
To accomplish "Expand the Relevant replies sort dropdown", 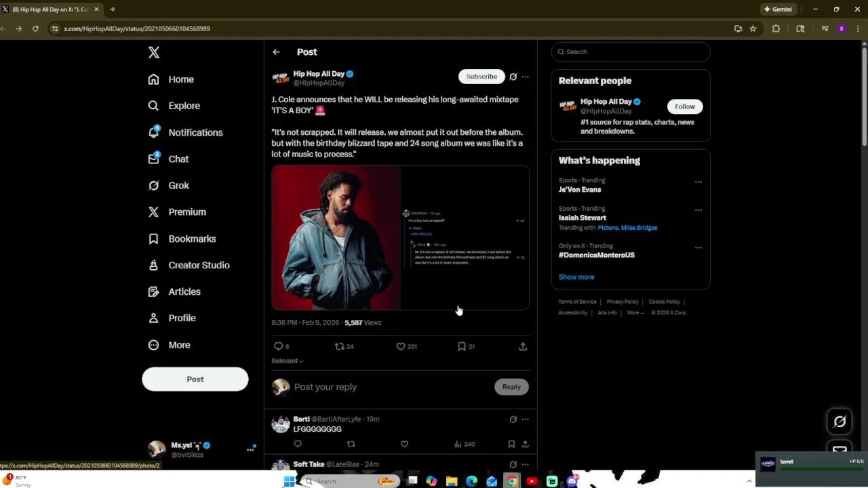I will pos(288,361).
